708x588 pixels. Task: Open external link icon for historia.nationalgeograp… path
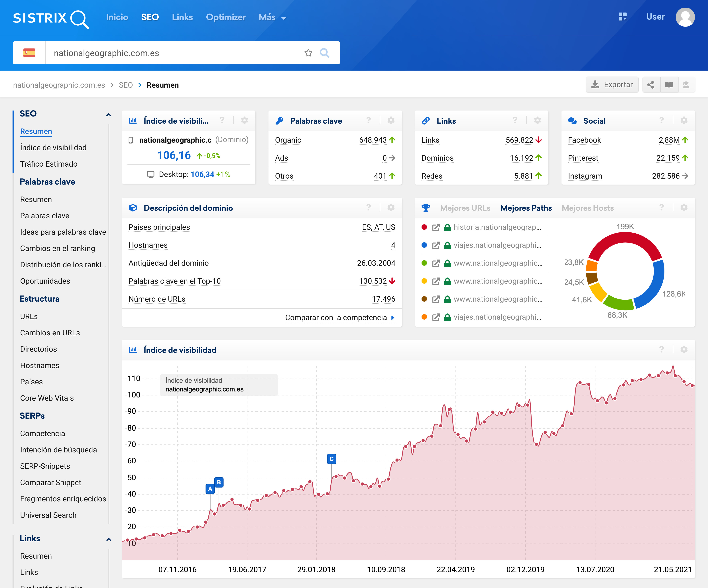[436, 227]
